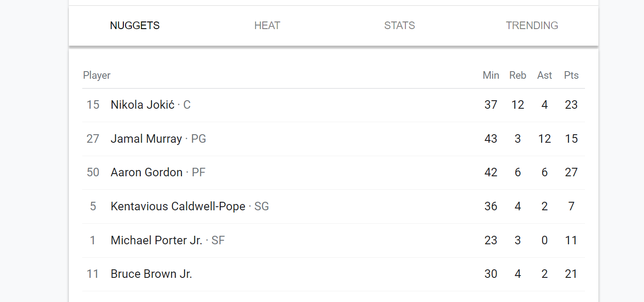Click the Player column header
Screen dimensions: 644x302
(x=97, y=75)
